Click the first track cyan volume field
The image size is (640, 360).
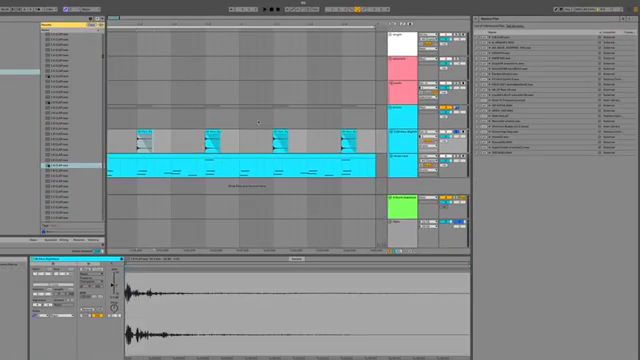(x=446, y=39)
